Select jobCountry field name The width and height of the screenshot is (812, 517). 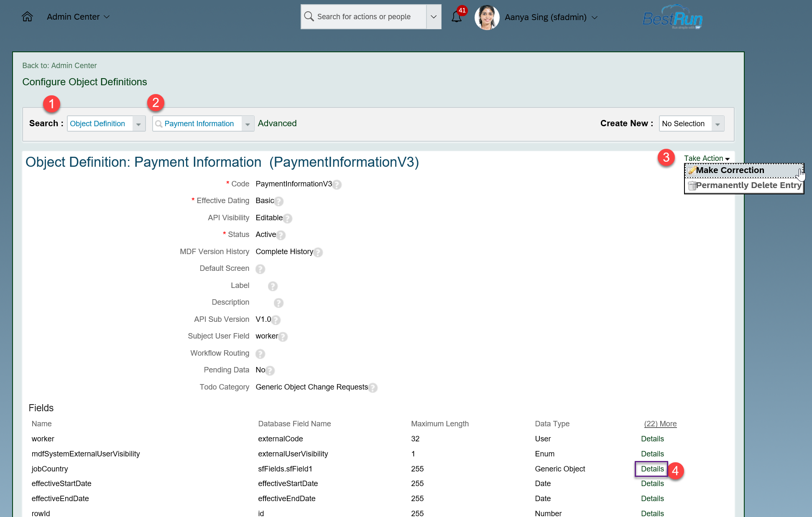[50, 469]
